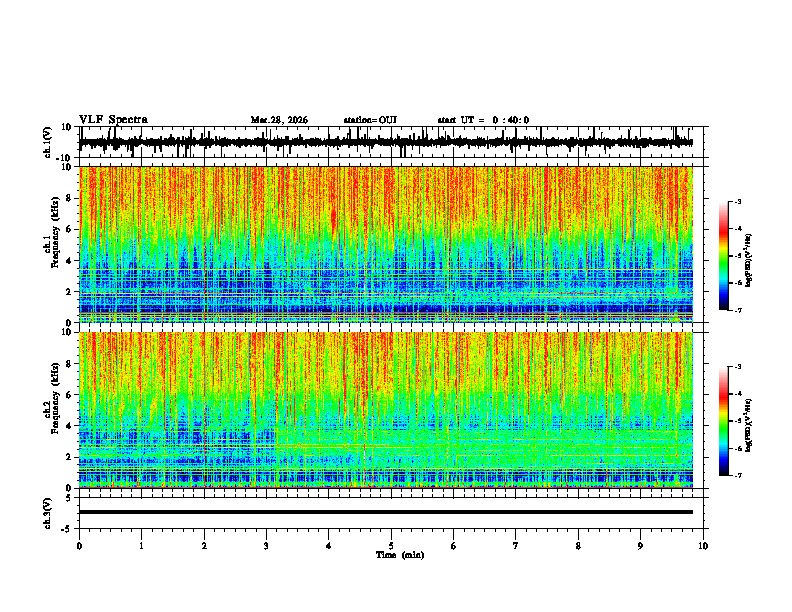Click time axis tick label "0"
Image resolution: width=792 pixels, height=612 pixels.
(79, 546)
